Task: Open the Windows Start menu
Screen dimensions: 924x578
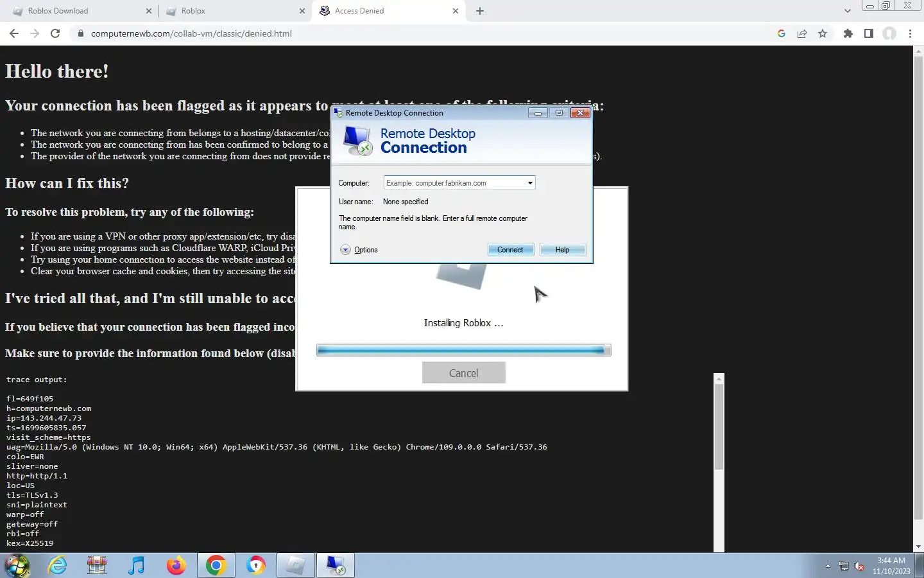Action: coord(17,565)
